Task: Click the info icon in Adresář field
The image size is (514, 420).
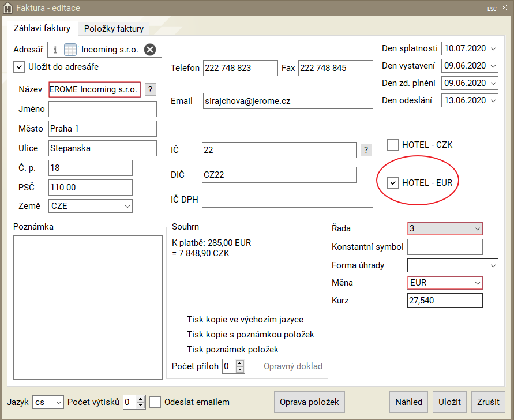Action: click(55, 50)
